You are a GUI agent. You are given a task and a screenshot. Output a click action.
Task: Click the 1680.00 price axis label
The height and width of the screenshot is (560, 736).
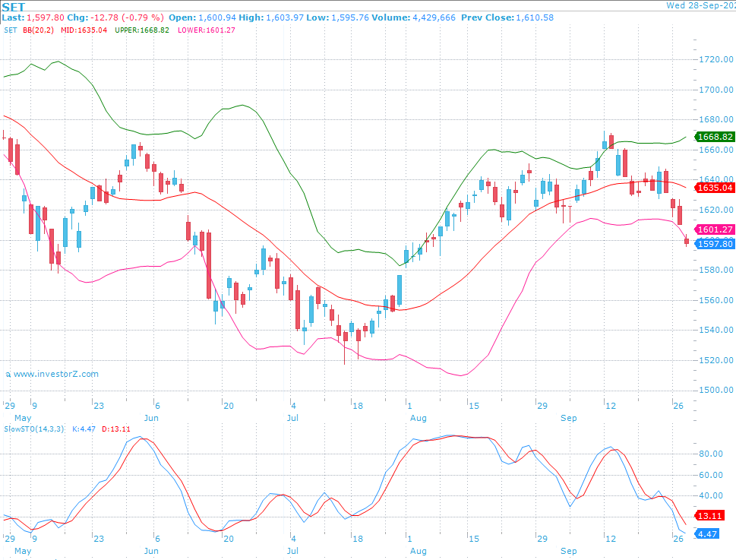click(x=716, y=120)
